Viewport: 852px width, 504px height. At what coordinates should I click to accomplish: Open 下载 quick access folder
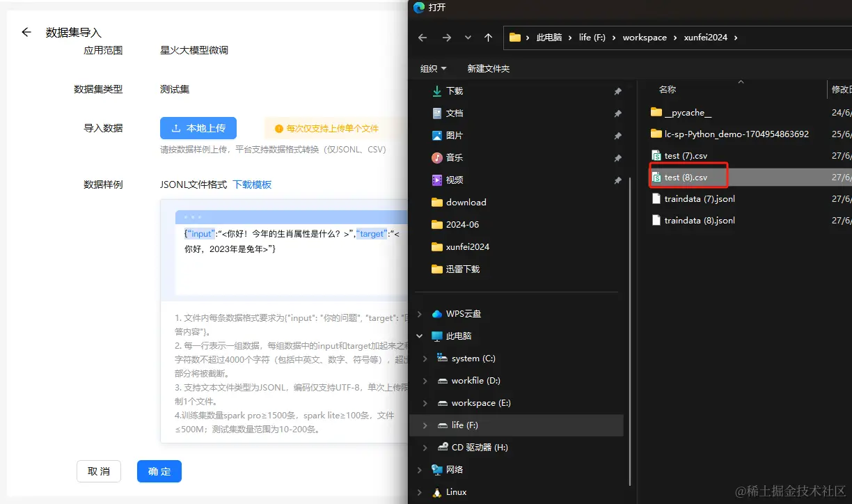click(x=455, y=91)
